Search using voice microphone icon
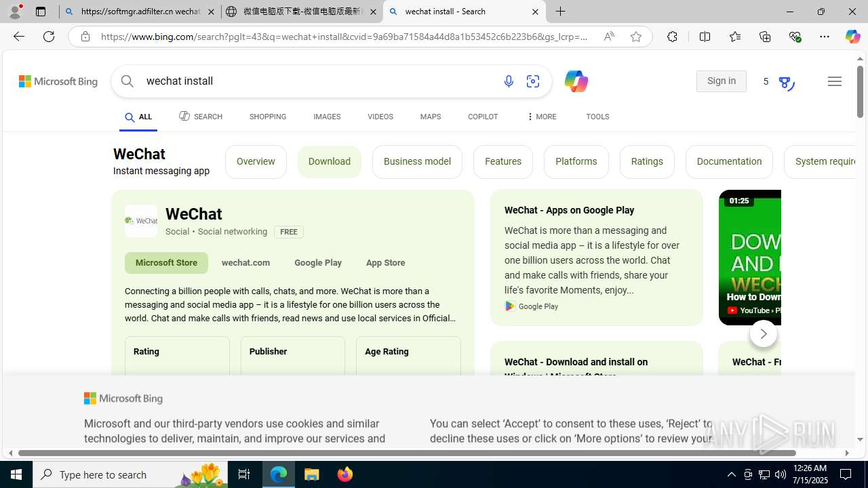This screenshot has width=868, height=488. click(509, 81)
